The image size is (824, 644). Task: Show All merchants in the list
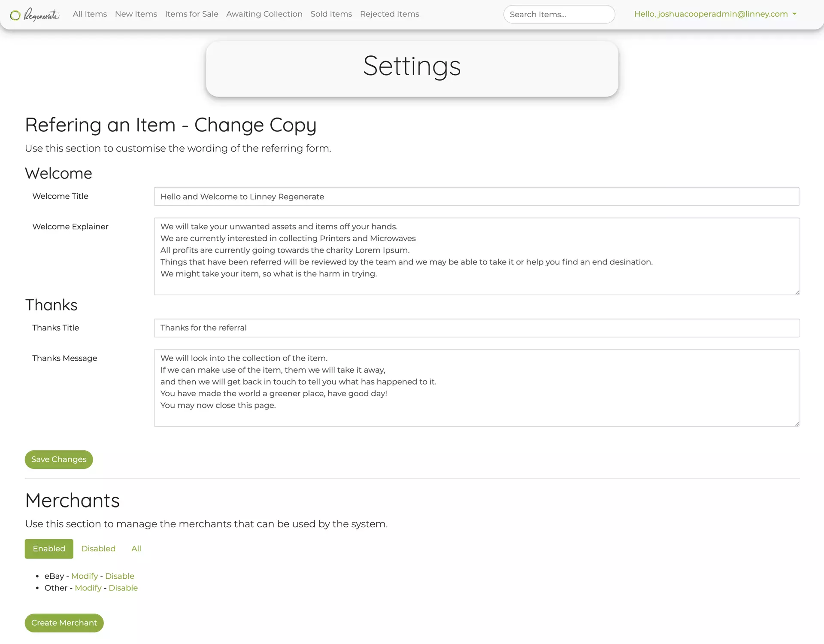click(136, 548)
